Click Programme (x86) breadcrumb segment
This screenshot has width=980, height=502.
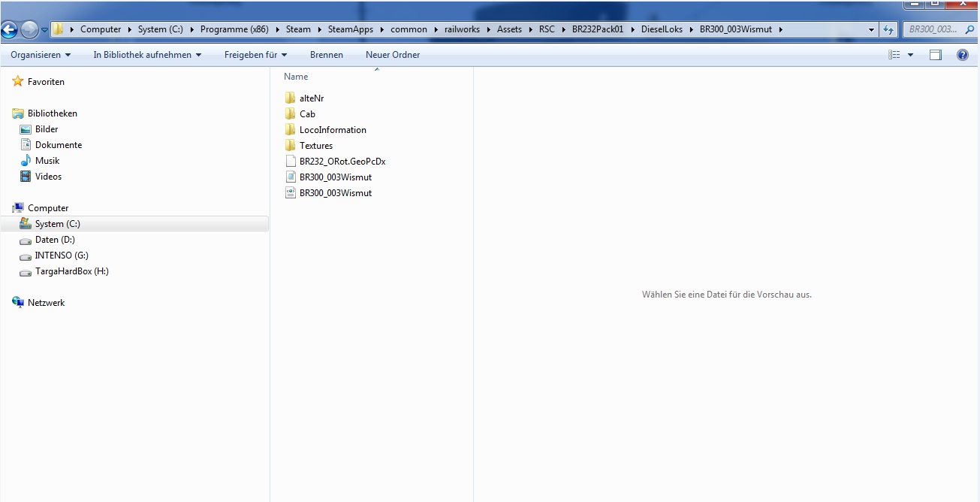(236, 29)
